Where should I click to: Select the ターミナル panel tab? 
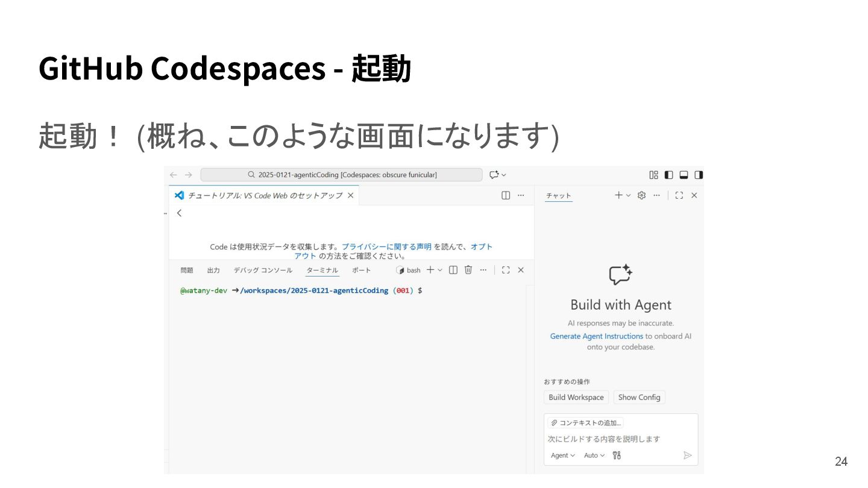[322, 270]
